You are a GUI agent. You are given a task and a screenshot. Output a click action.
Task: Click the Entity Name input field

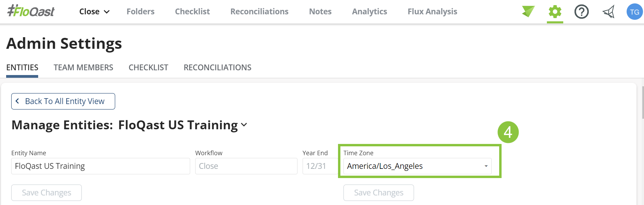101,166
